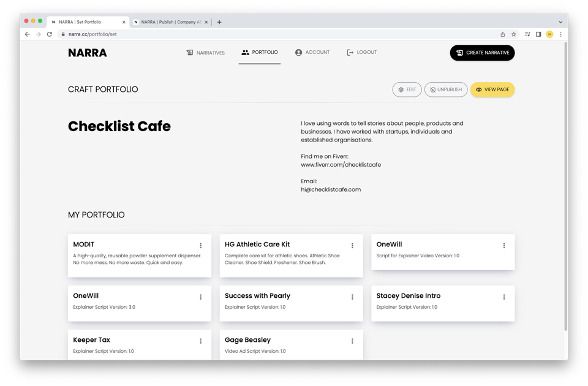View the published portfolio page
The image size is (588, 386).
(492, 89)
